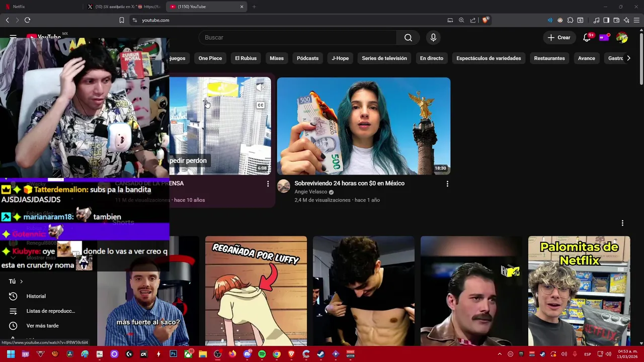
Task: Select Espectáculos de variedades chip
Action: [489, 58]
